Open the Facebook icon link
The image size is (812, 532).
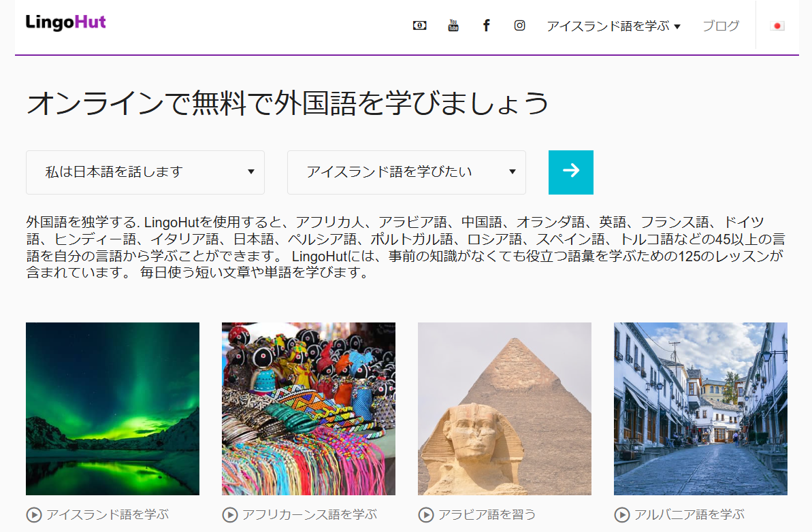486,25
